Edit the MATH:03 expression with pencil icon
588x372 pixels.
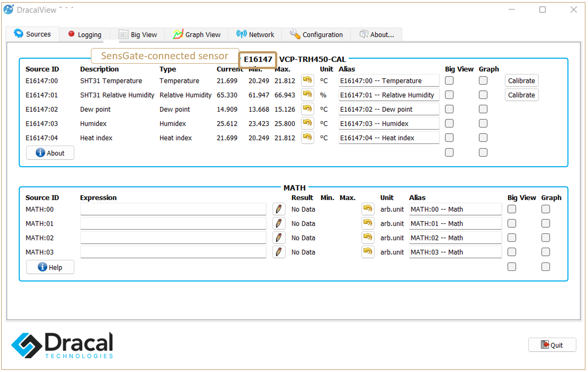279,252
